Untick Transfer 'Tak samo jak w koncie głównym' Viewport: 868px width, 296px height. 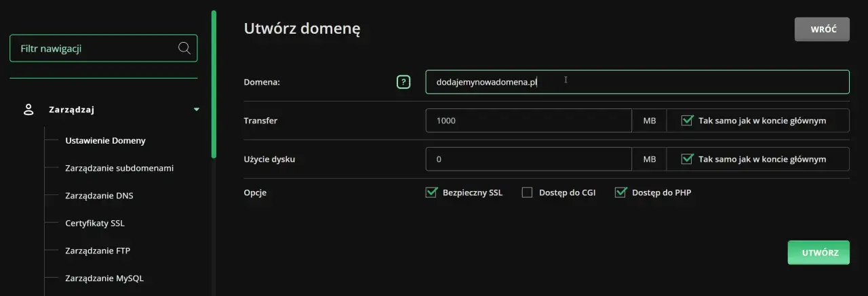coord(687,121)
